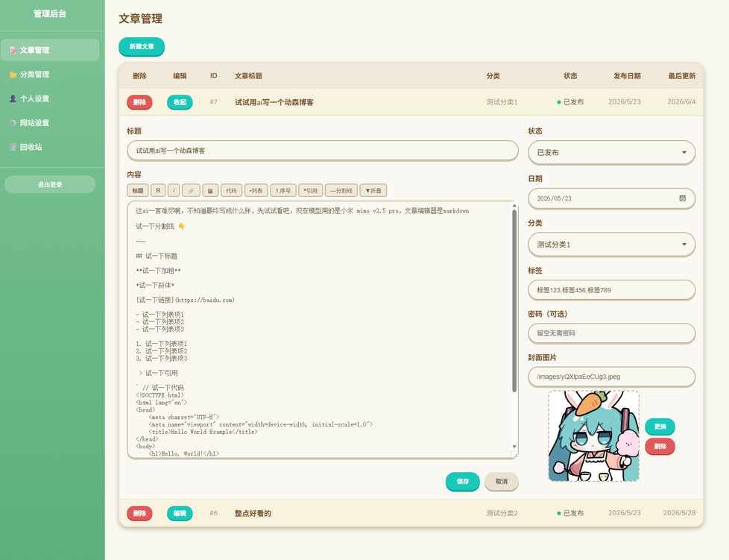Click the 标签 tags input field
Screen dimensions: 729x560
[x=611, y=290]
